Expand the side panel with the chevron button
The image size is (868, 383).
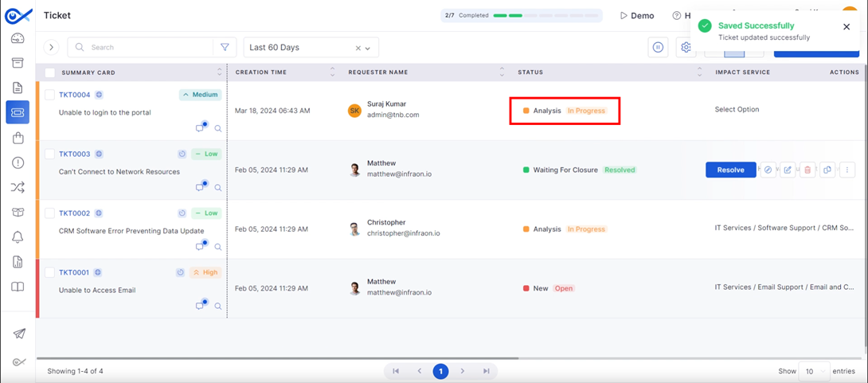click(x=51, y=48)
